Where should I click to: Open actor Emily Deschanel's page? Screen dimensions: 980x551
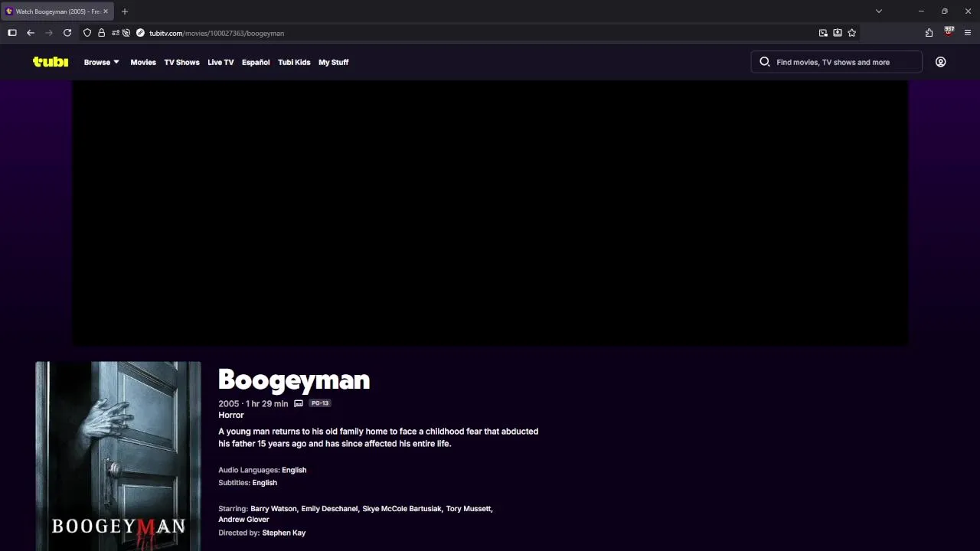point(329,508)
